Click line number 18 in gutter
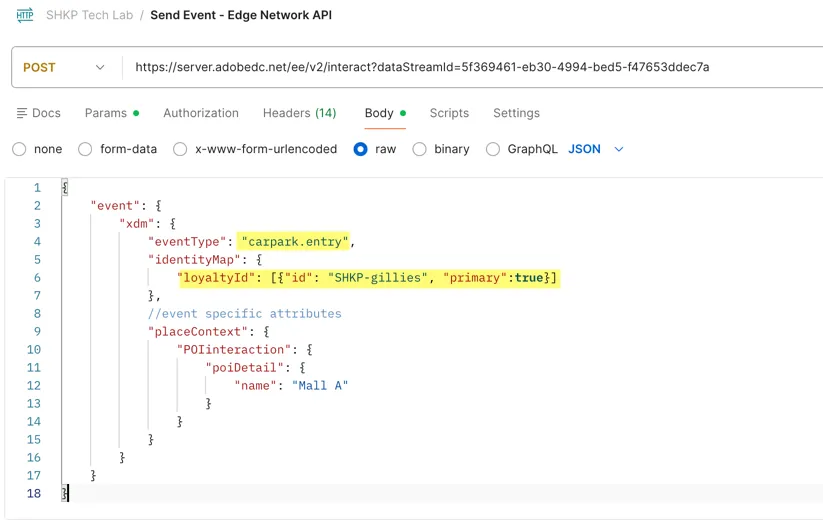The height and width of the screenshot is (520, 823). pyautogui.click(x=34, y=493)
